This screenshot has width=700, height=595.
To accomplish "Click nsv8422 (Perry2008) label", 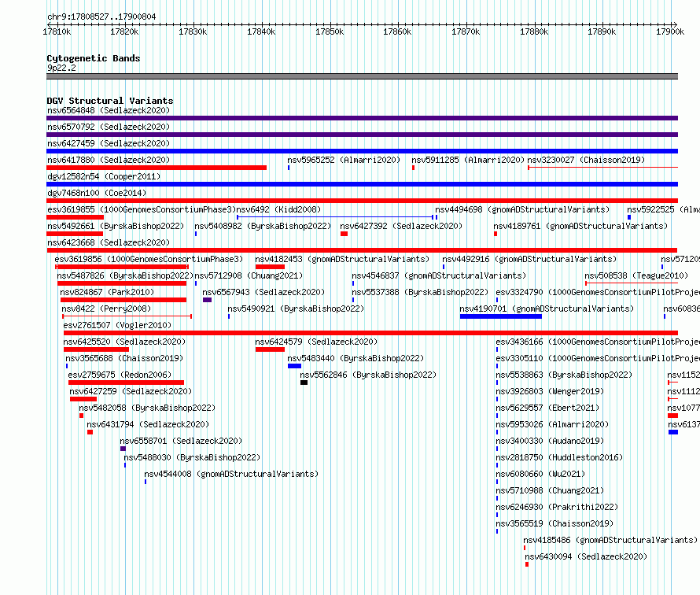I will pos(106,309).
